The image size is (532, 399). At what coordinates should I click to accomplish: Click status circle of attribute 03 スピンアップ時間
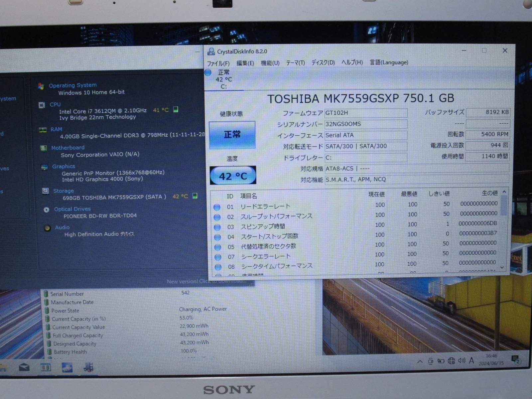pos(217,227)
